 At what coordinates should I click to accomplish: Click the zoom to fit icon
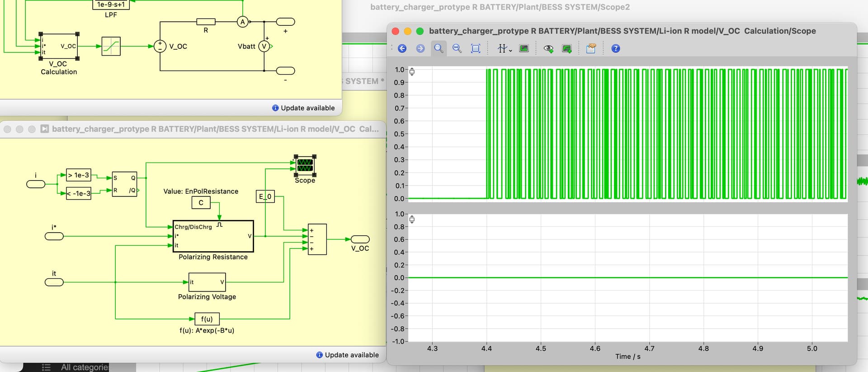475,48
